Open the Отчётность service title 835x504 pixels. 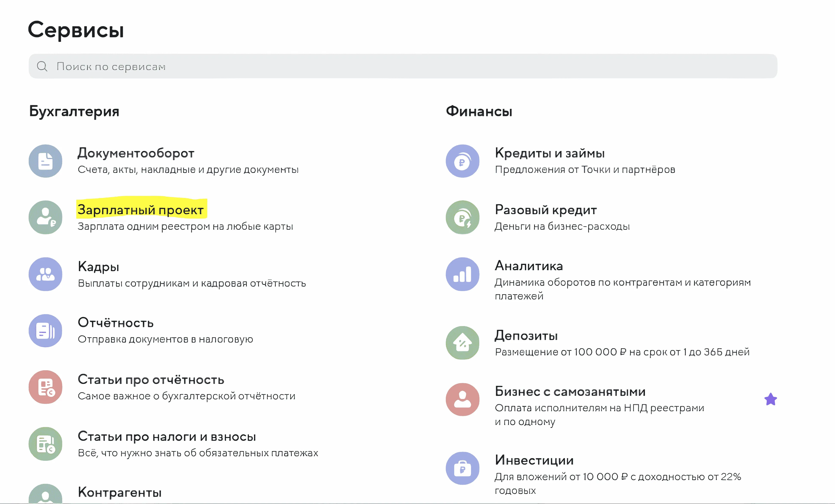116,323
